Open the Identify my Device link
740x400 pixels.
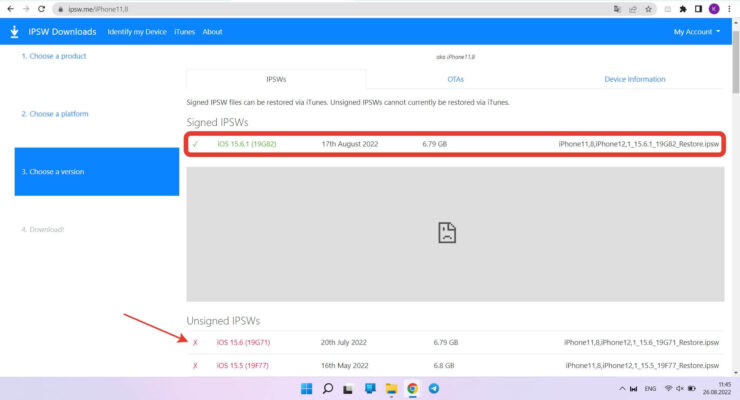[x=137, y=31]
